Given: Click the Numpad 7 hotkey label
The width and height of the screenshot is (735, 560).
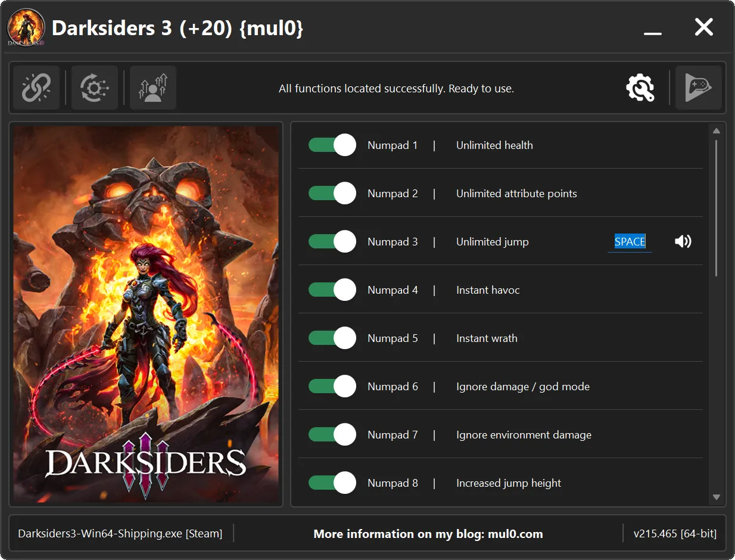Looking at the screenshot, I should point(393,435).
